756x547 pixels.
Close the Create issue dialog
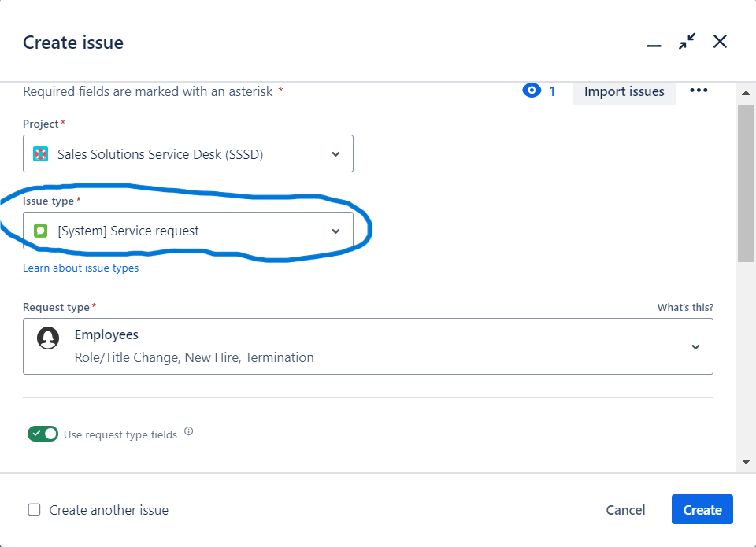coord(720,42)
